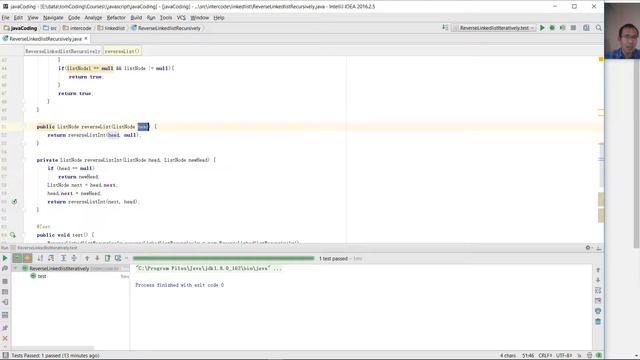Collapse ReverseLinkedlistIteratively test tree node
Image resolution: width=640 pixels, height=360 pixels.
click(16, 268)
